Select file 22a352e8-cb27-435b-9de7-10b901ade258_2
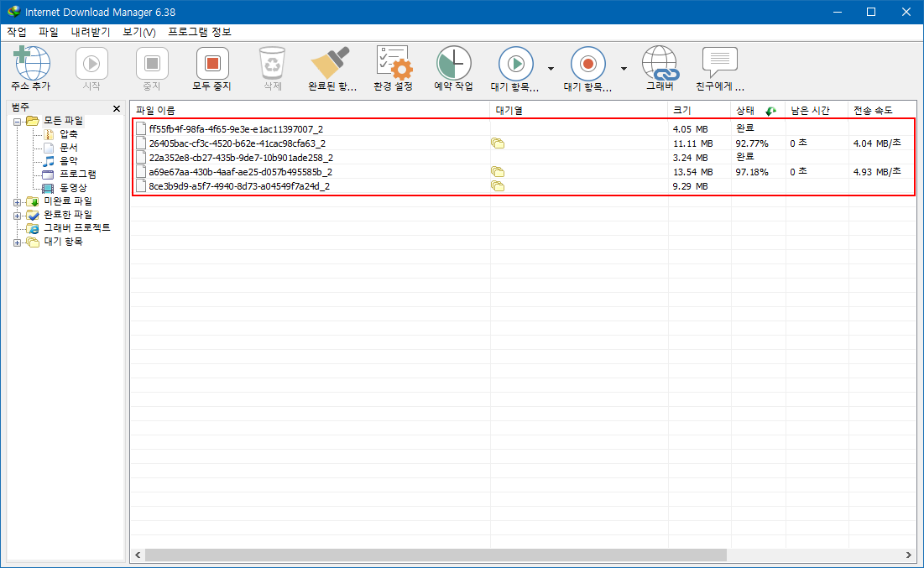Image resolution: width=924 pixels, height=568 pixels. (x=241, y=158)
